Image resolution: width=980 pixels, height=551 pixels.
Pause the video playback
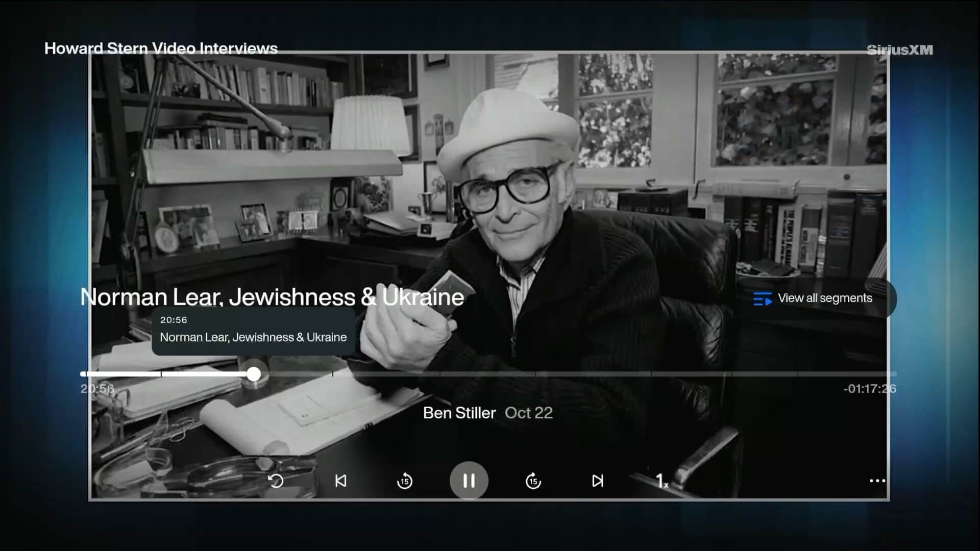pyautogui.click(x=469, y=481)
